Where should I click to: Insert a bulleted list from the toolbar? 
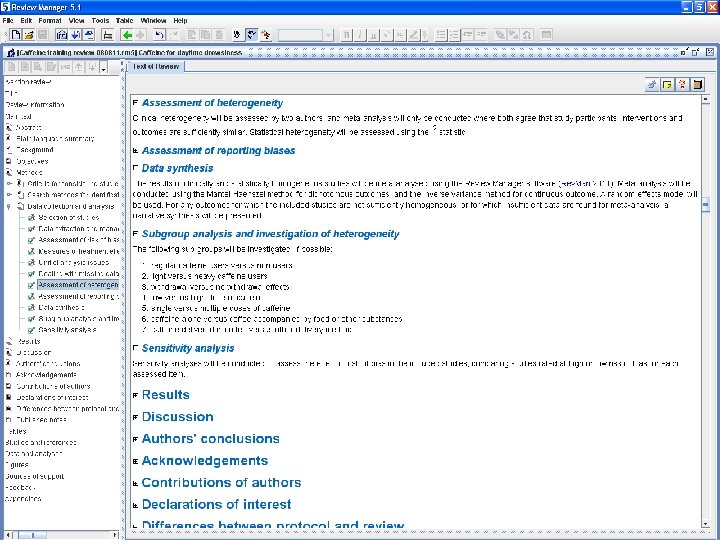tap(441, 35)
